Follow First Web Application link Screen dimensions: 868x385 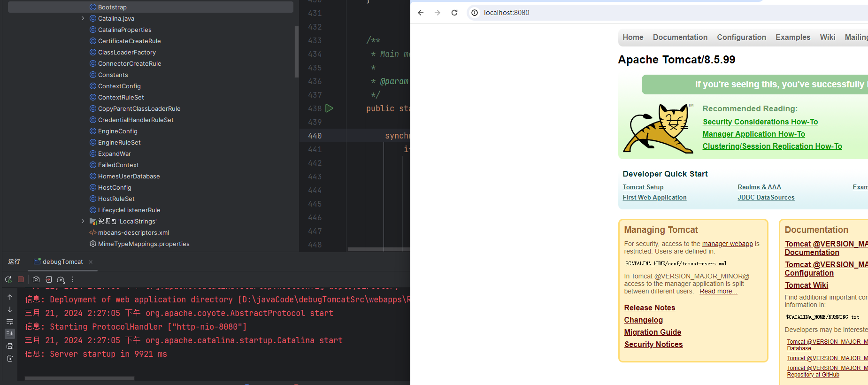[654, 197]
